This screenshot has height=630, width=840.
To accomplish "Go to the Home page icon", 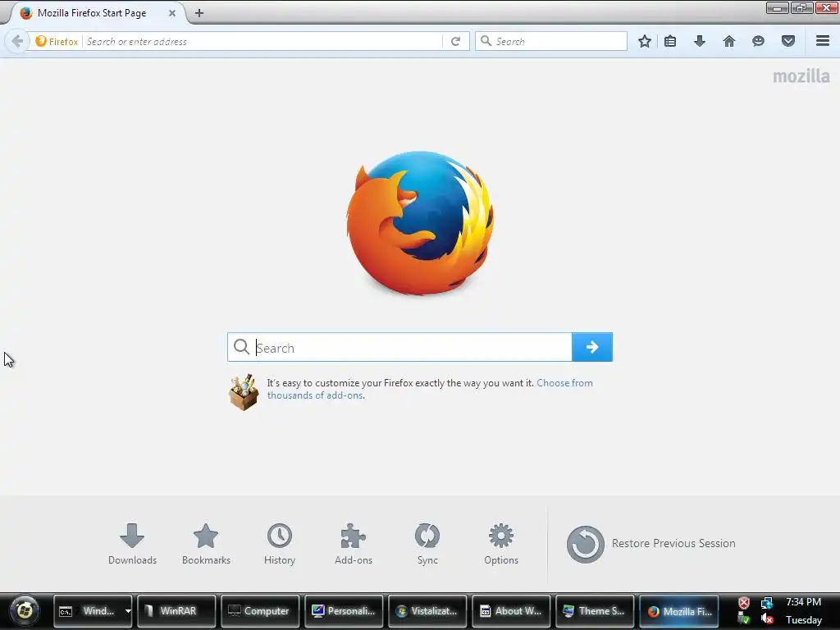I will click(x=729, y=41).
